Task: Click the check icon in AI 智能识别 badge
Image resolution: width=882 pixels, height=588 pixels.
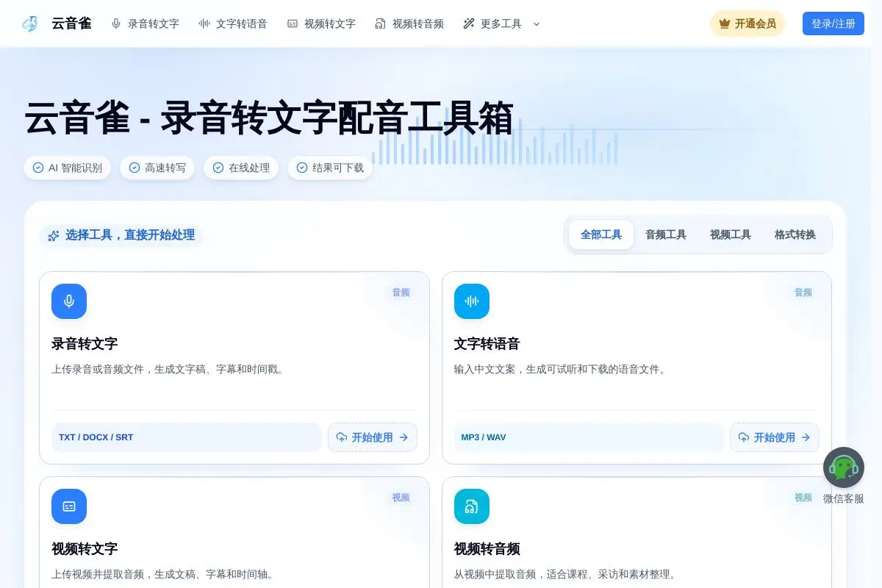Action: click(x=38, y=168)
